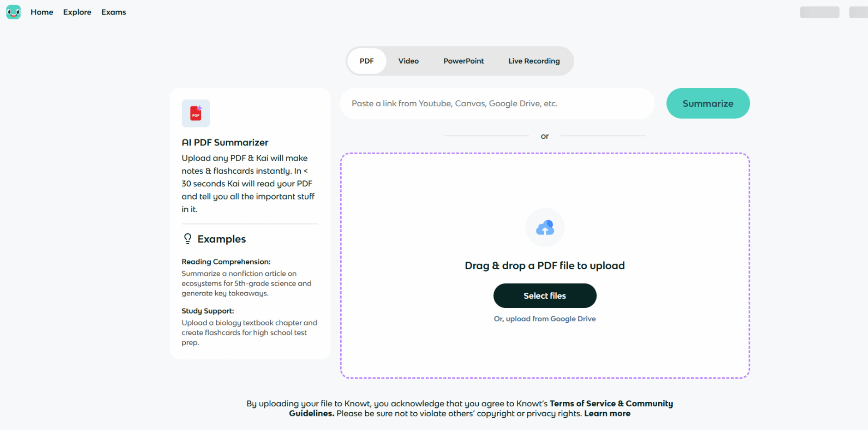Image resolution: width=868 pixels, height=430 pixels.
Task: Switch to the PowerPoint tab
Action: click(463, 61)
